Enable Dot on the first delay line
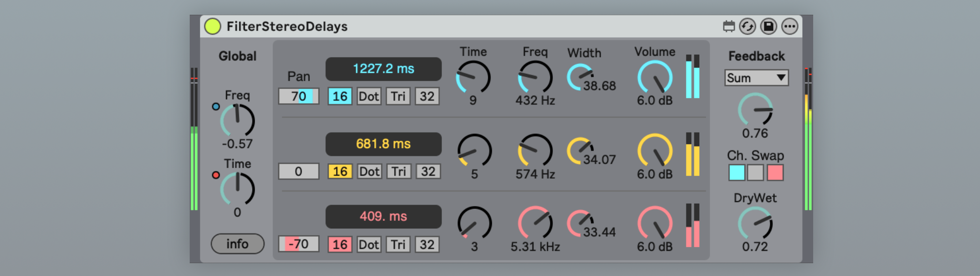The image size is (980, 276). [369, 97]
